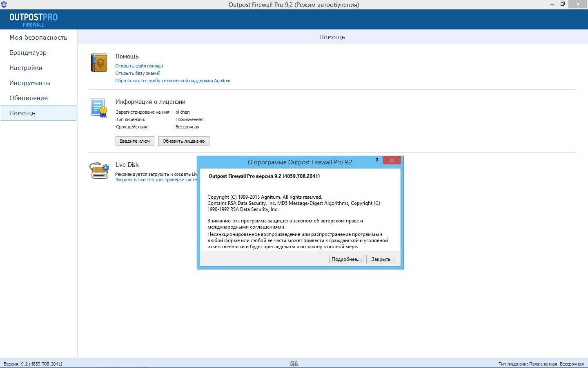Click Срок действия label
Screen dimensions: 588x368
tap(132, 127)
